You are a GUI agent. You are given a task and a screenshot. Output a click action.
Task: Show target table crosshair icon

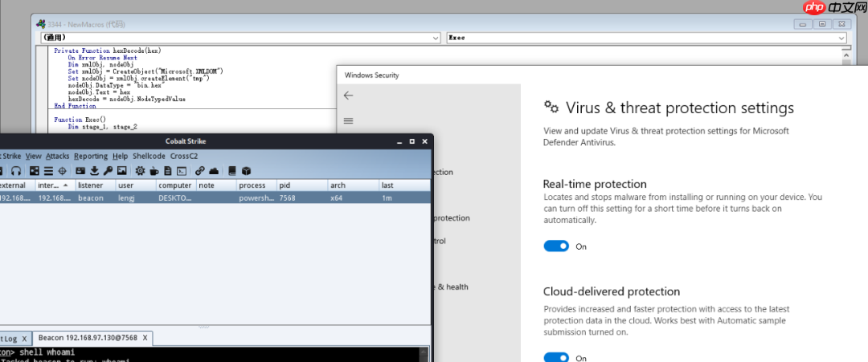pyautogui.click(x=62, y=171)
